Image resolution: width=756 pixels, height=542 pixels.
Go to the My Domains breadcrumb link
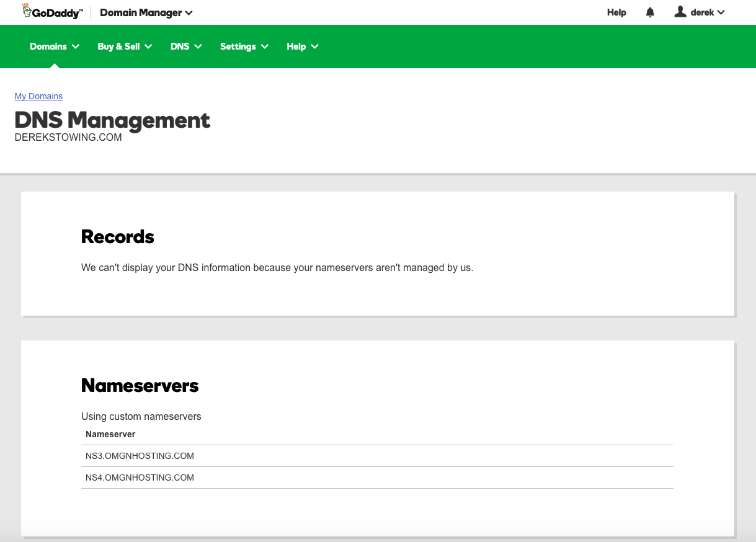[x=38, y=96]
